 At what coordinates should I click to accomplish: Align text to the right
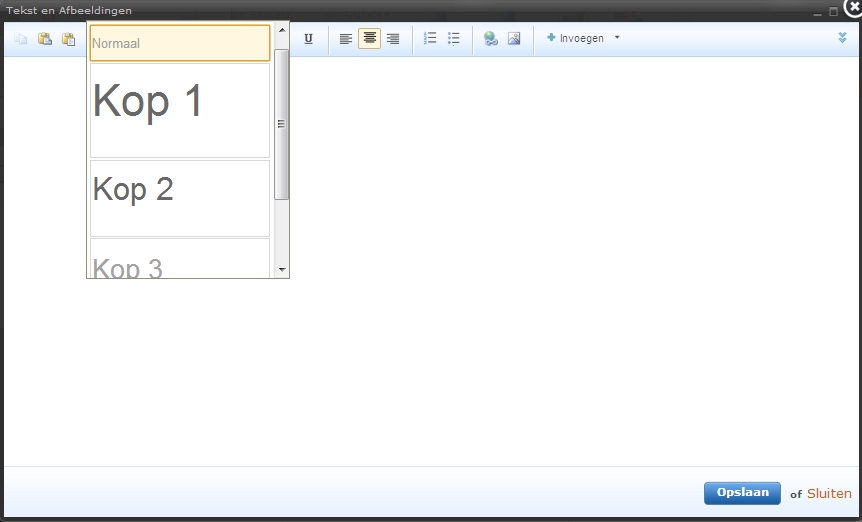point(393,38)
